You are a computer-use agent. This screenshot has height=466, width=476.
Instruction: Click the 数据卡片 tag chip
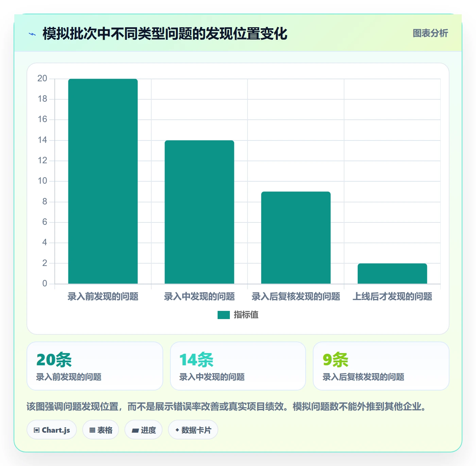(193, 430)
